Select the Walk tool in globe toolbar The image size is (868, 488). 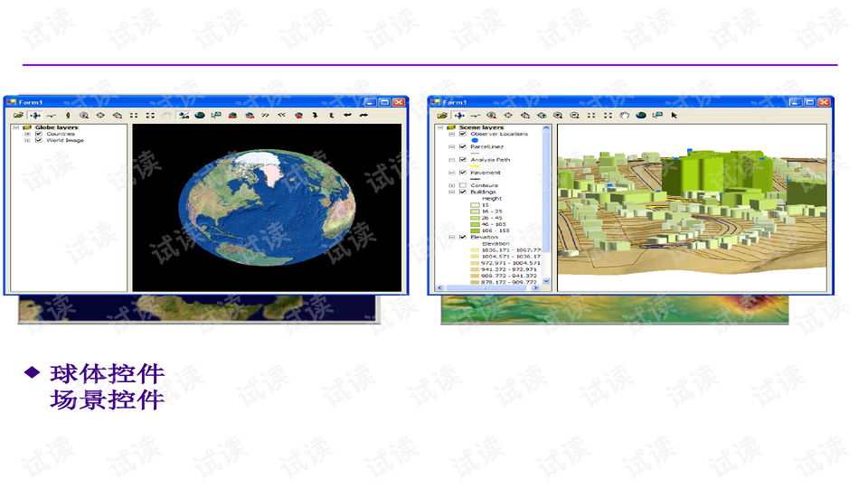click(x=68, y=115)
